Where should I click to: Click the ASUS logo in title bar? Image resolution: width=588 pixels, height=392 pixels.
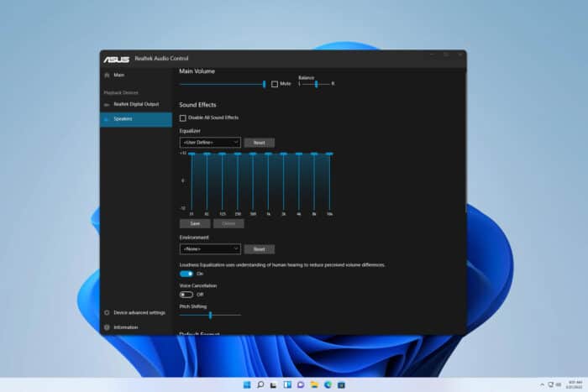(116, 60)
